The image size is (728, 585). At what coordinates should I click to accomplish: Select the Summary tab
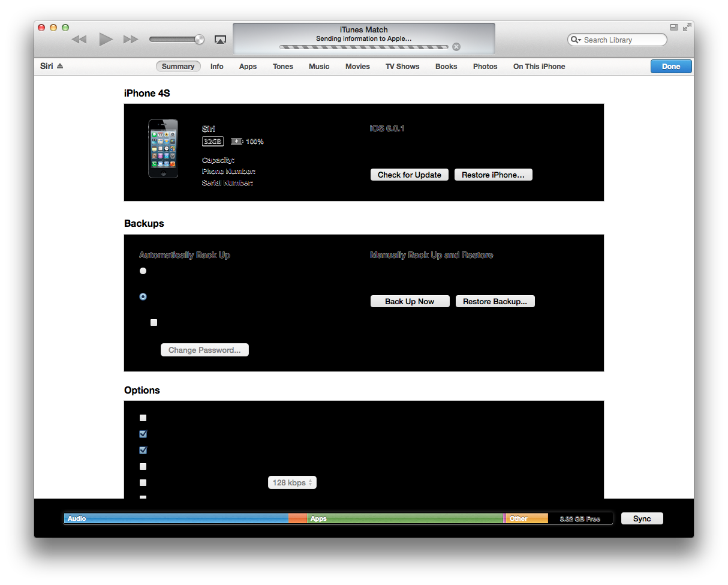click(178, 67)
